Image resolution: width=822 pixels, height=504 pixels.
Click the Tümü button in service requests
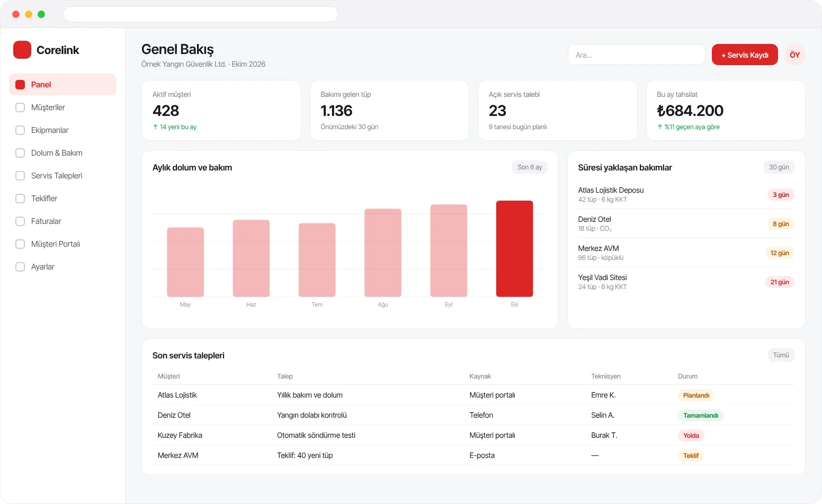point(781,355)
